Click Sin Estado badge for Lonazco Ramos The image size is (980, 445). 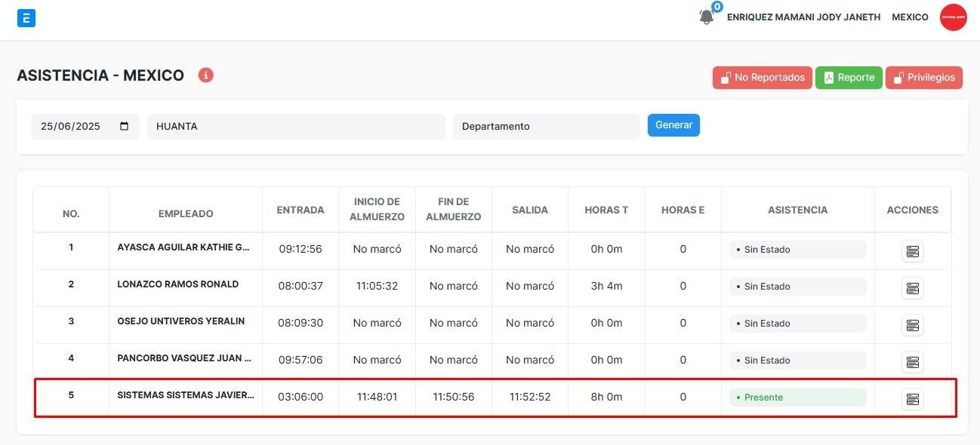(x=797, y=287)
